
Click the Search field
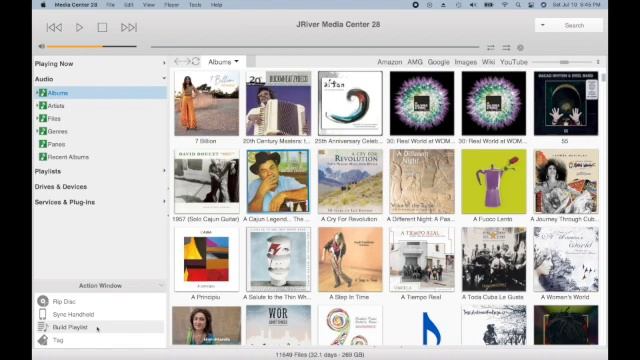click(574, 25)
